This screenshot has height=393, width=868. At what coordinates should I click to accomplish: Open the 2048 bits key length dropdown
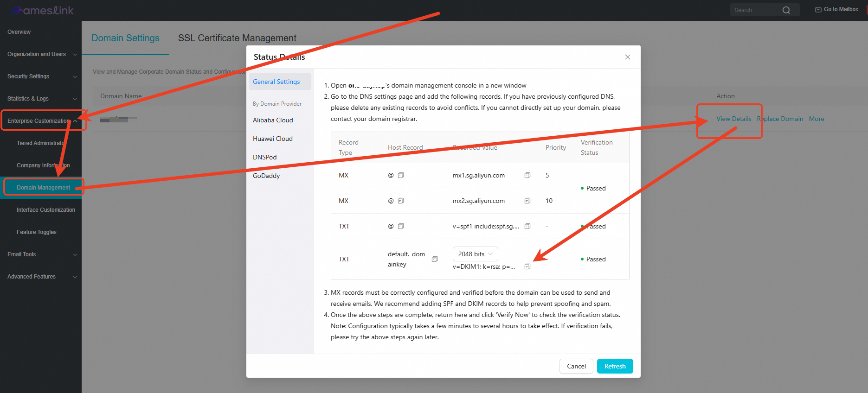click(x=475, y=254)
